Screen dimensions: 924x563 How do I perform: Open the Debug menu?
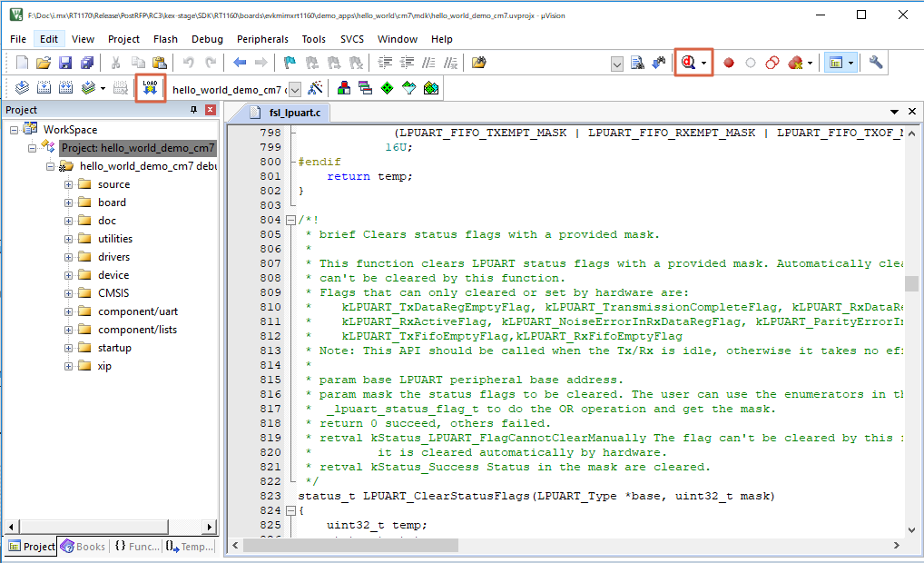[x=208, y=39]
